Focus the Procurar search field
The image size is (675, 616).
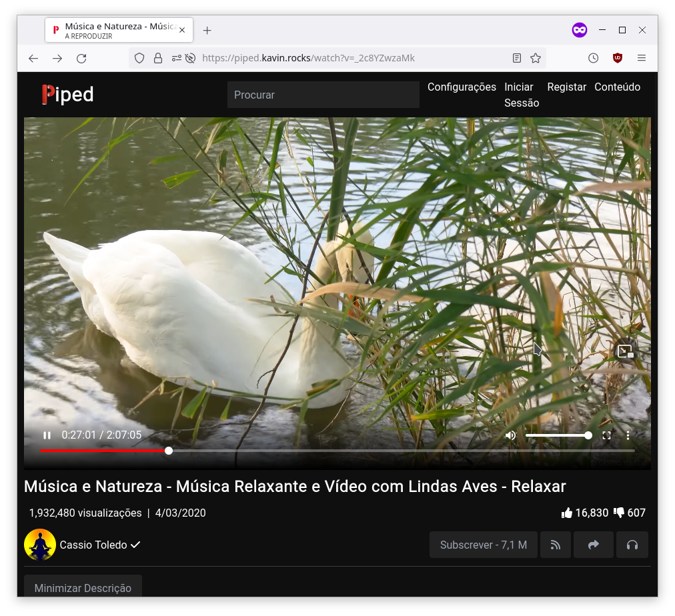tap(323, 95)
